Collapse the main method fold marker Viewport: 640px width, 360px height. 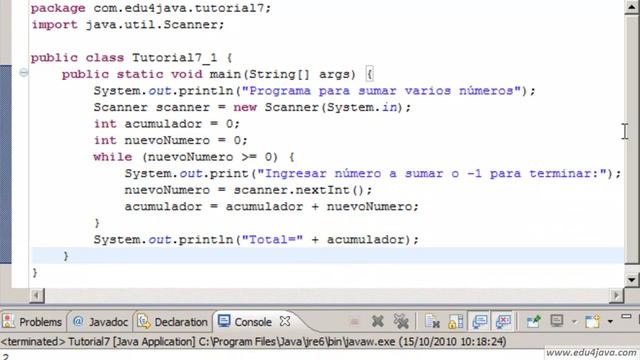[x=24, y=73]
